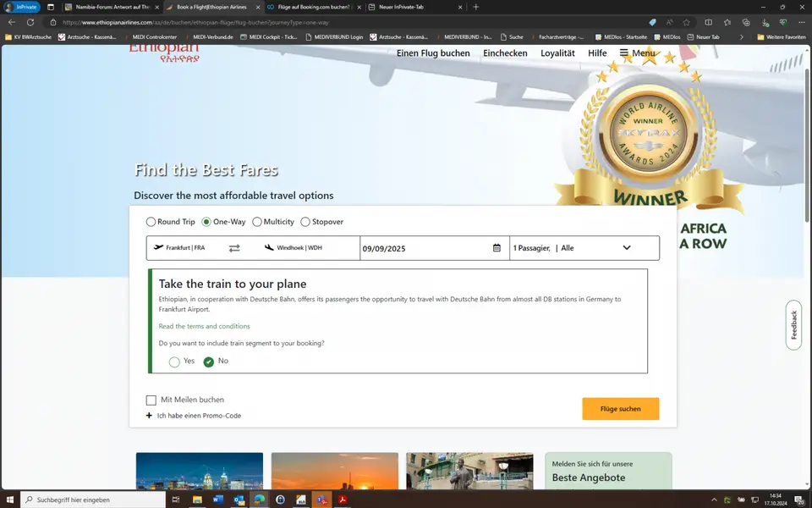Open the MEDI Controlcenter bookmark
812x508 pixels.
click(151, 36)
